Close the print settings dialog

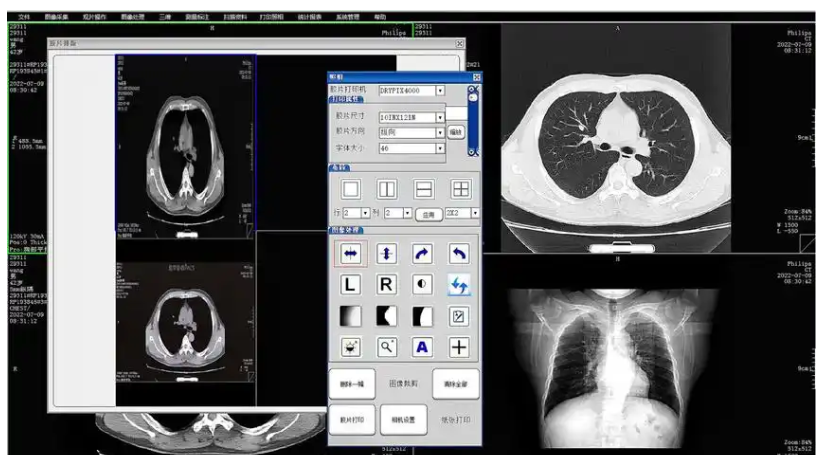476,77
